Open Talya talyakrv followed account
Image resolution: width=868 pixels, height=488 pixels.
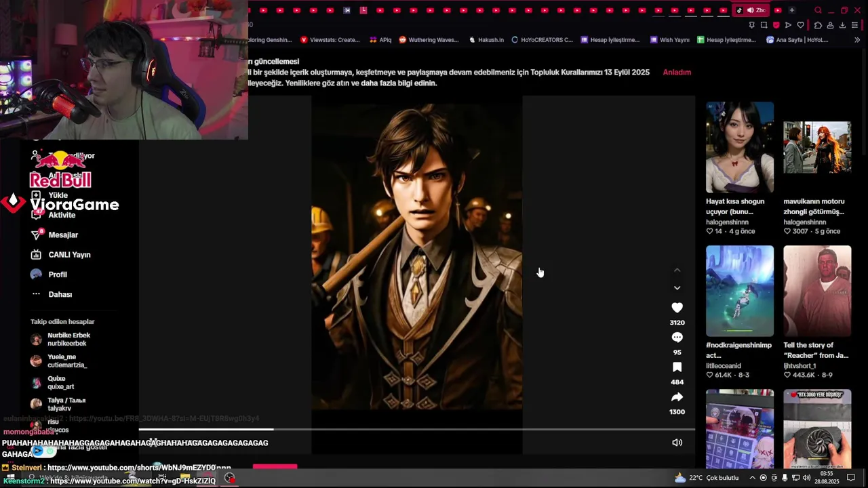58,404
